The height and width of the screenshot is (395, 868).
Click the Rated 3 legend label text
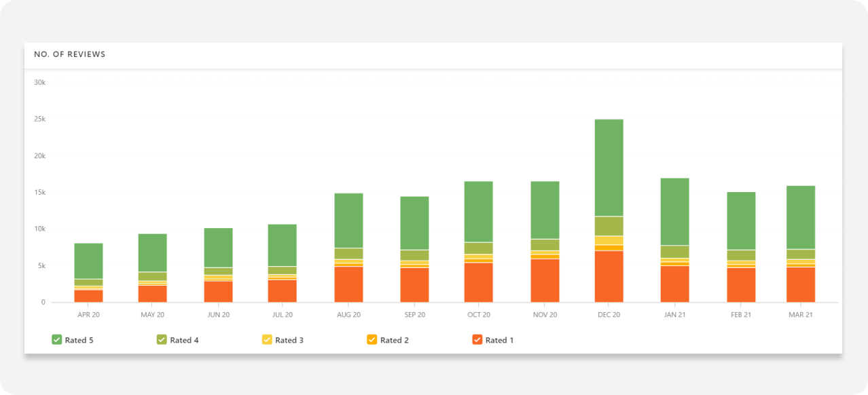(x=289, y=340)
